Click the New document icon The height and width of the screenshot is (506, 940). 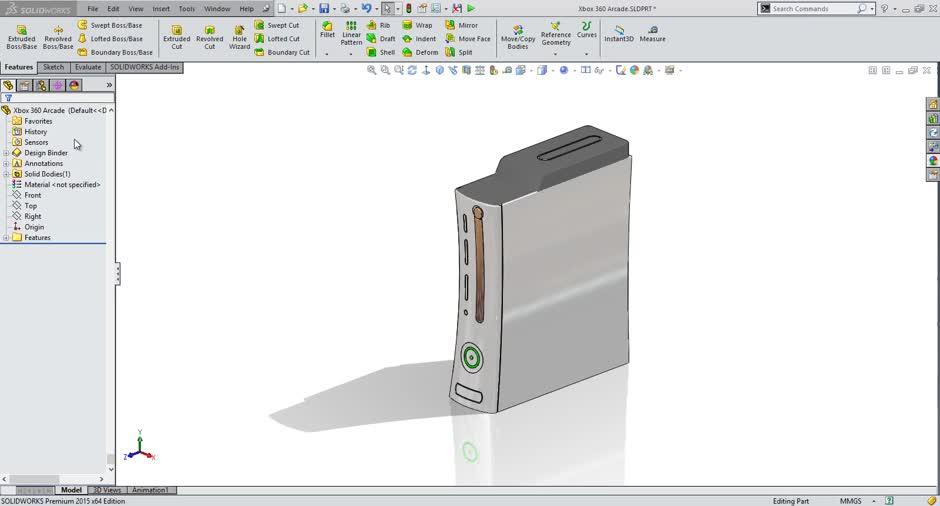click(x=281, y=8)
